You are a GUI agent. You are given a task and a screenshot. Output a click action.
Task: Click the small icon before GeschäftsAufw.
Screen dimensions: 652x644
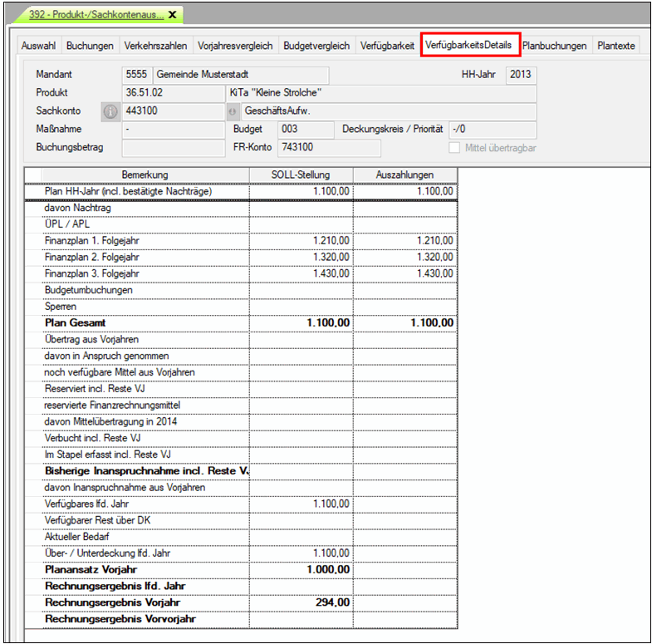coord(233,111)
